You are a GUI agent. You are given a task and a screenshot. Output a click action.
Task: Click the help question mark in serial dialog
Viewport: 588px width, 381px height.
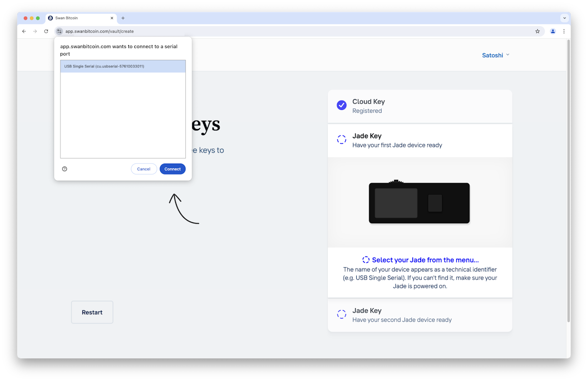point(64,169)
